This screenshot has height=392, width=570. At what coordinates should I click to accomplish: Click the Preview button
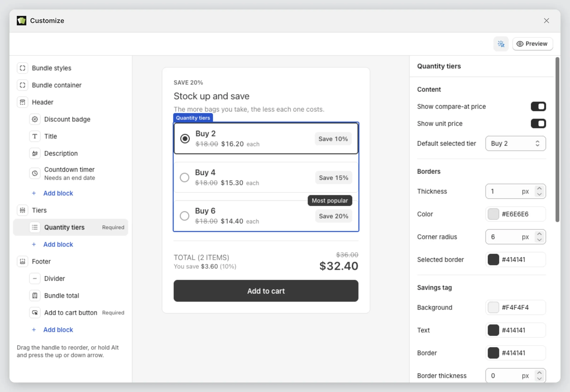(532, 44)
